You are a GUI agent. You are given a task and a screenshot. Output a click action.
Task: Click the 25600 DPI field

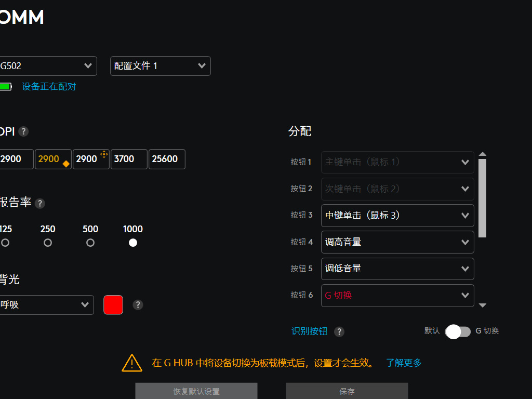[x=167, y=159]
